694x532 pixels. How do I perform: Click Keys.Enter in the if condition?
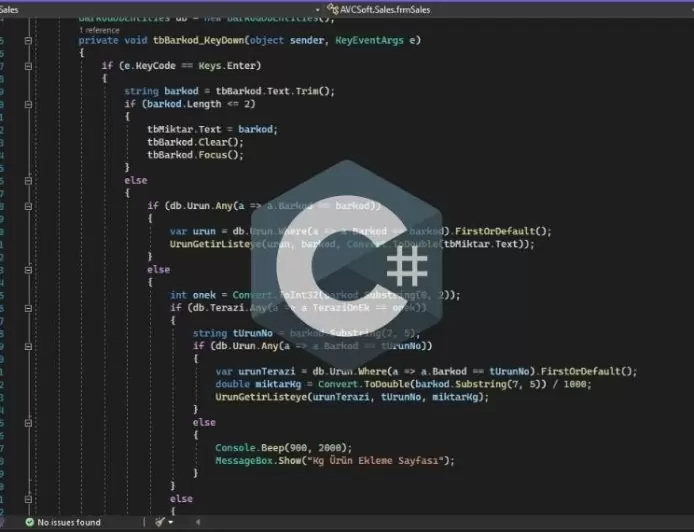tap(227, 66)
